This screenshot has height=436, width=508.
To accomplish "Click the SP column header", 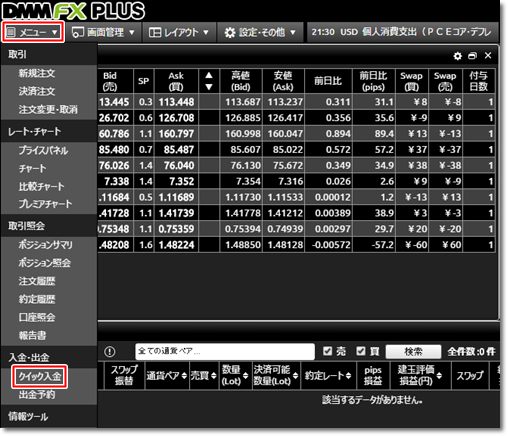I will [144, 81].
